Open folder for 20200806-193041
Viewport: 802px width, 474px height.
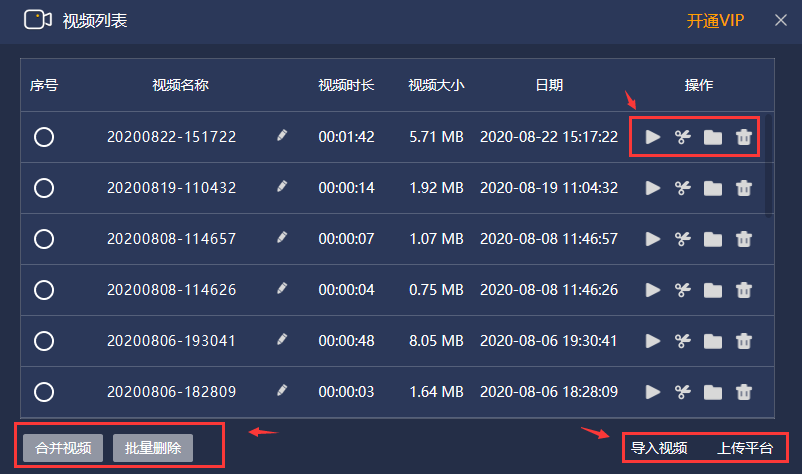pos(712,341)
